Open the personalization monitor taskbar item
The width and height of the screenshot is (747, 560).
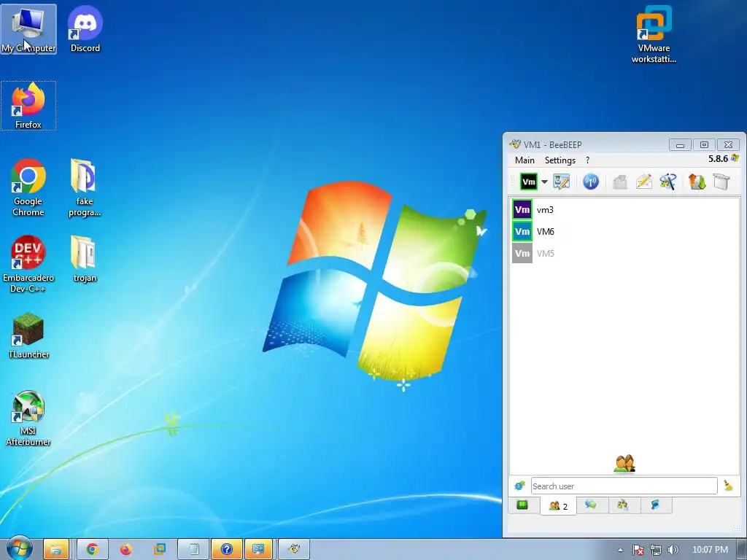pyautogui.click(x=259, y=550)
